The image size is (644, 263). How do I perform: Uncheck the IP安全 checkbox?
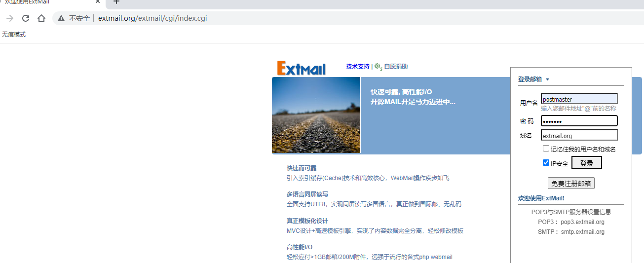546,163
